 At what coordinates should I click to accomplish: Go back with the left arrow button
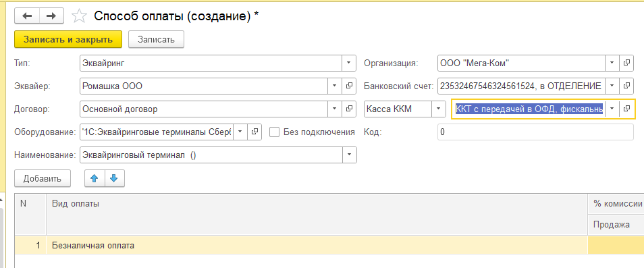click(27, 16)
